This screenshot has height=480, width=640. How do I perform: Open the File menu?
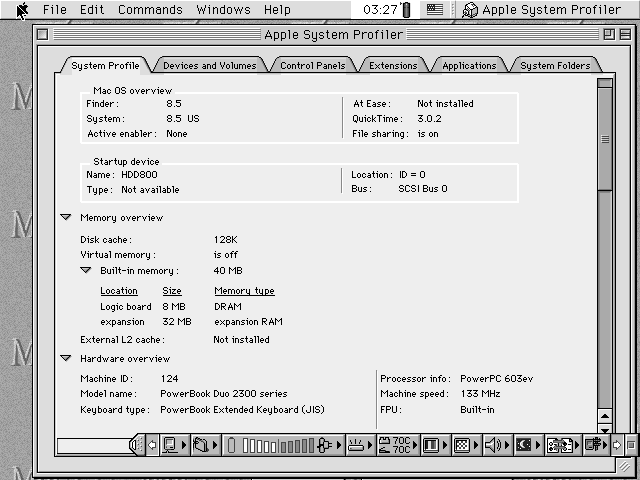coord(55,9)
